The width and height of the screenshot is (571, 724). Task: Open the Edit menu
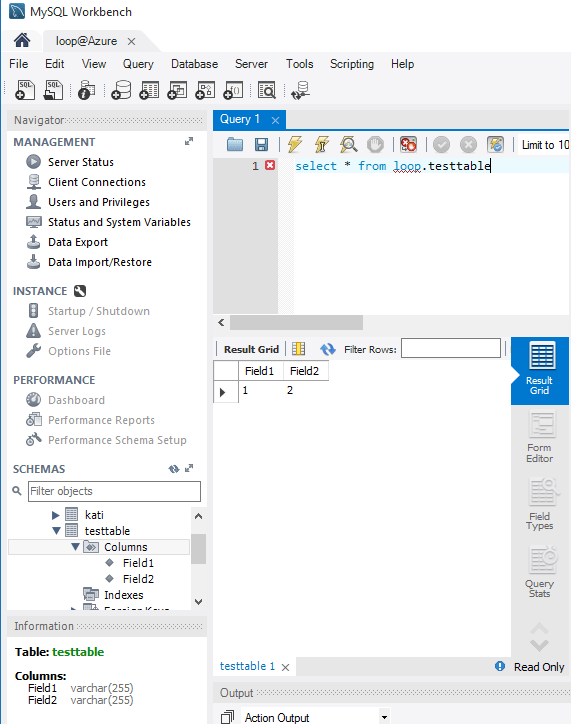pyautogui.click(x=54, y=64)
